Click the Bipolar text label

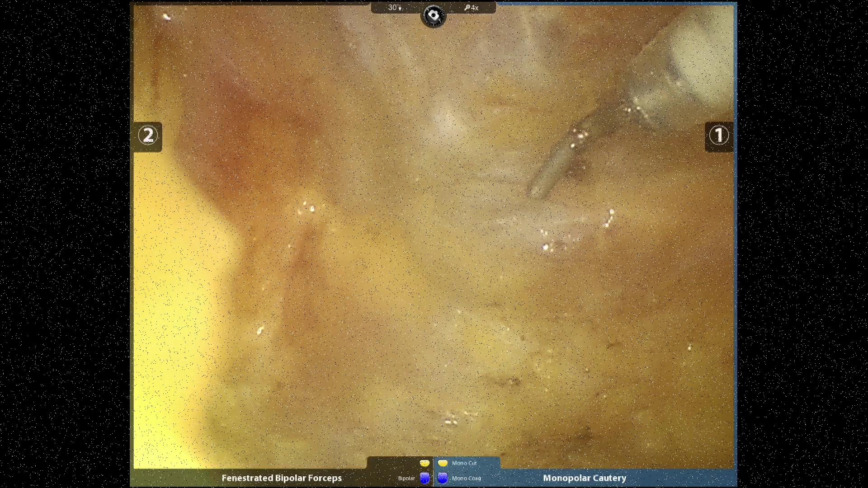pyautogui.click(x=406, y=479)
